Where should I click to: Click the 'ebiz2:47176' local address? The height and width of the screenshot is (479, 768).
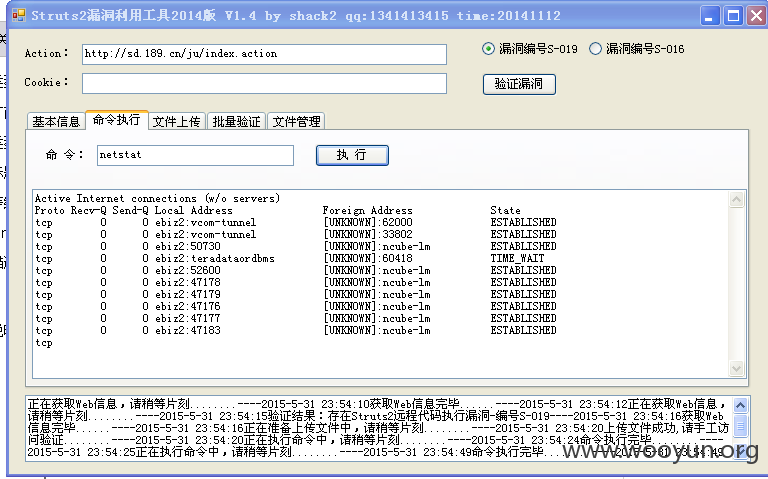(x=188, y=307)
